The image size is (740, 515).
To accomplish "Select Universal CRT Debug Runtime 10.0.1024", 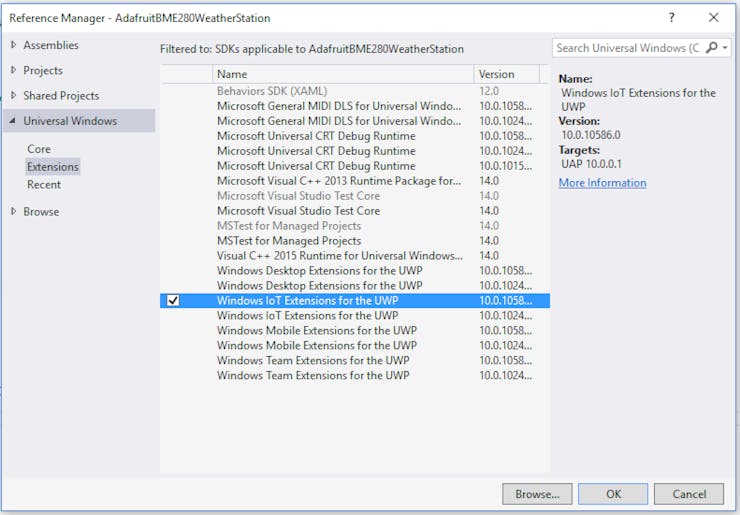I will click(355, 151).
